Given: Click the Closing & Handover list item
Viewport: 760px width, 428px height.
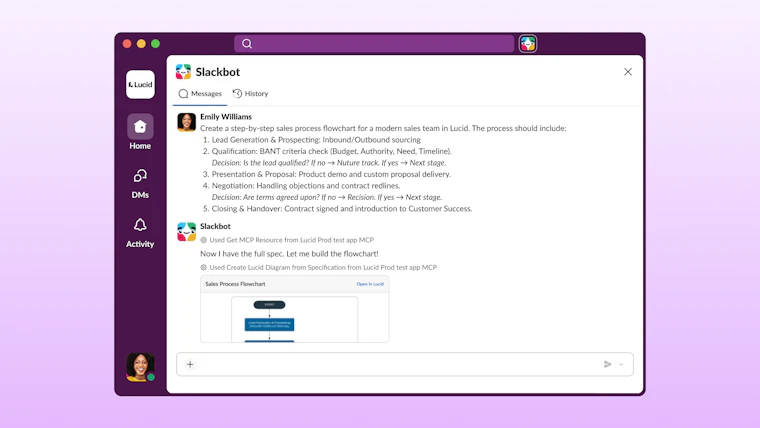Looking at the screenshot, I should click(342, 209).
